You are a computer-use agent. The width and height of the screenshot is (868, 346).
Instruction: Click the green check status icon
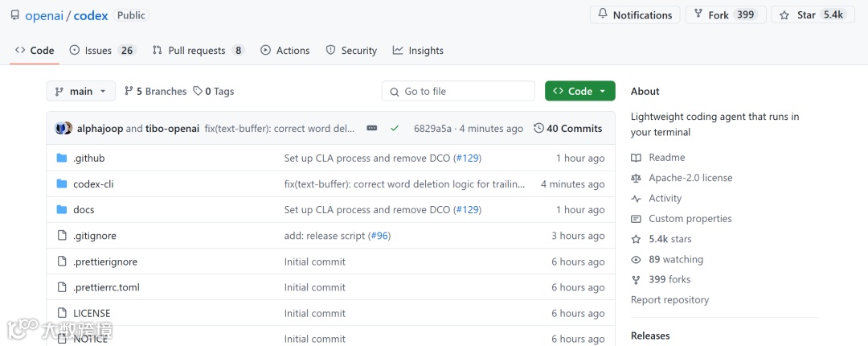point(395,129)
